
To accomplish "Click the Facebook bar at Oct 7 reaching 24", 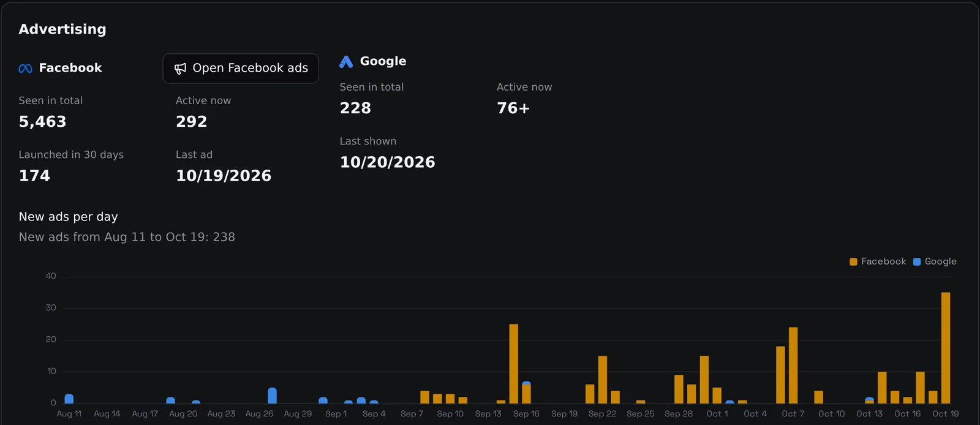I will pos(793,366).
